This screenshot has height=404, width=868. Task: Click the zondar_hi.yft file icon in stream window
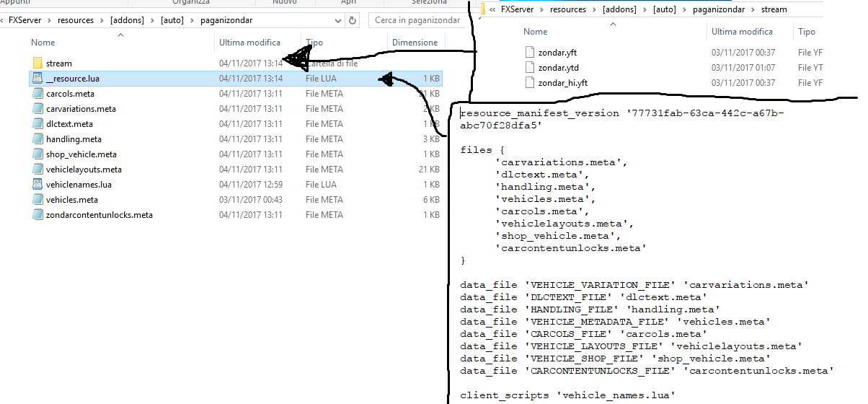point(530,83)
